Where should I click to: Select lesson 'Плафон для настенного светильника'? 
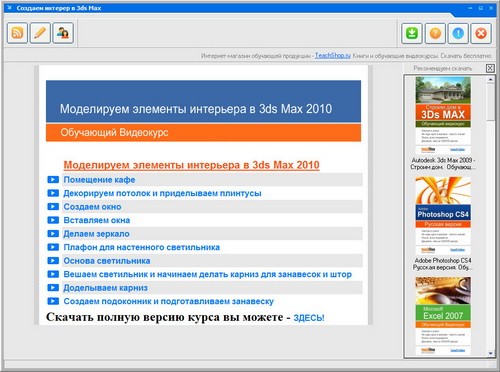click(142, 247)
